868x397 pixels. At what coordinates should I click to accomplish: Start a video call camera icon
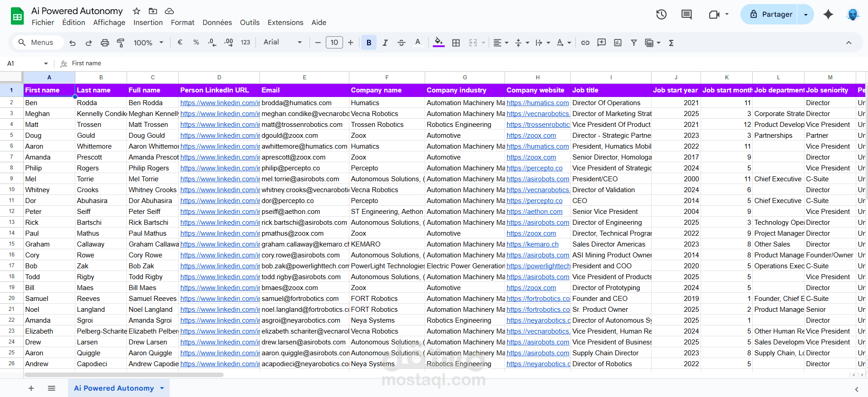[714, 15]
